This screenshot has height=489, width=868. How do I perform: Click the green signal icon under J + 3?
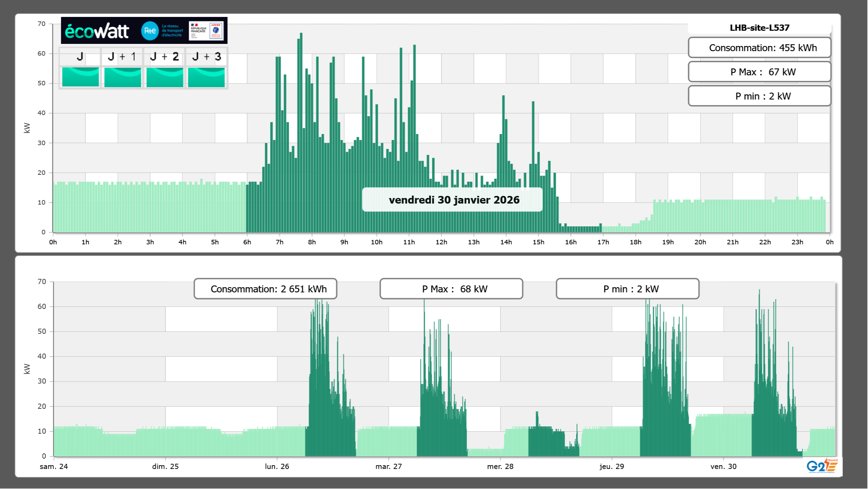point(206,77)
